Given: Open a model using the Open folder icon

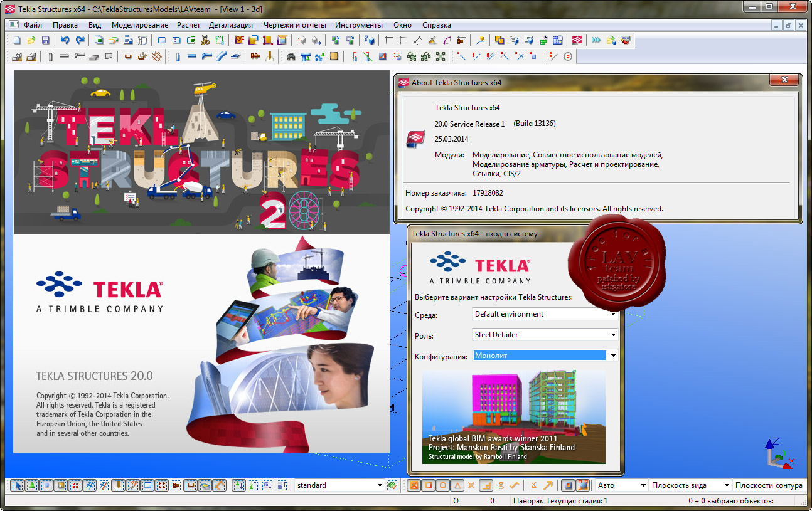Looking at the screenshot, I should [31, 40].
